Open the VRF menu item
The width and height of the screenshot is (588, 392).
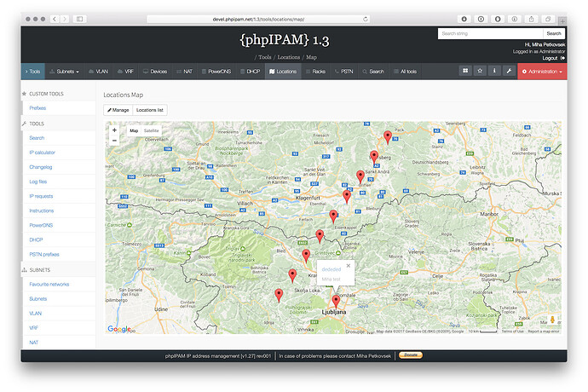coord(125,72)
